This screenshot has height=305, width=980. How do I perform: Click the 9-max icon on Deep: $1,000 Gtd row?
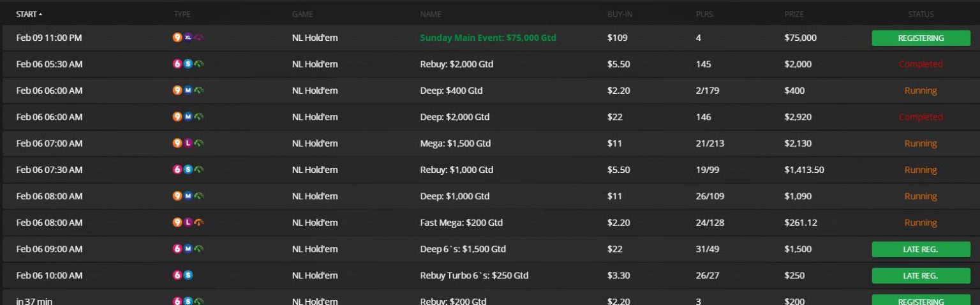point(177,196)
